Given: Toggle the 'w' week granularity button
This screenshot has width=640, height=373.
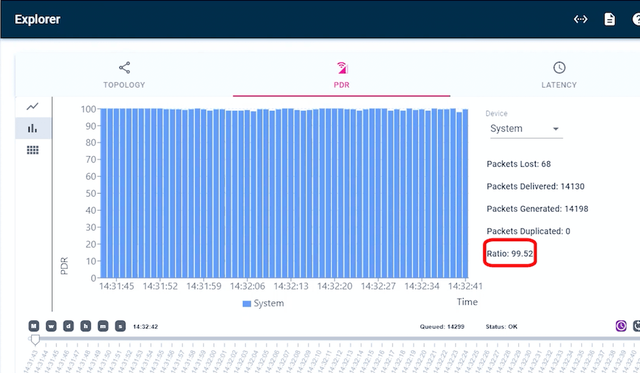Looking at the screenshot, I should 51,326.
